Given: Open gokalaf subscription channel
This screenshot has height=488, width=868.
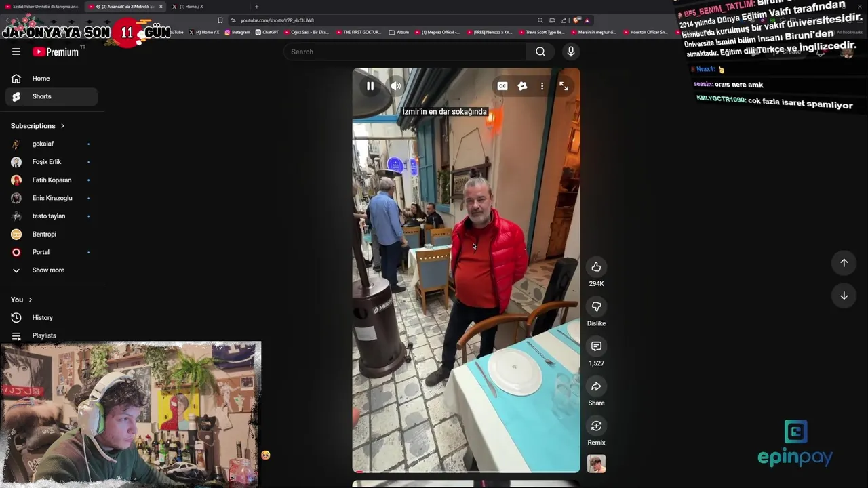Looking at the screenshot, I should click(x=52, y=144).
